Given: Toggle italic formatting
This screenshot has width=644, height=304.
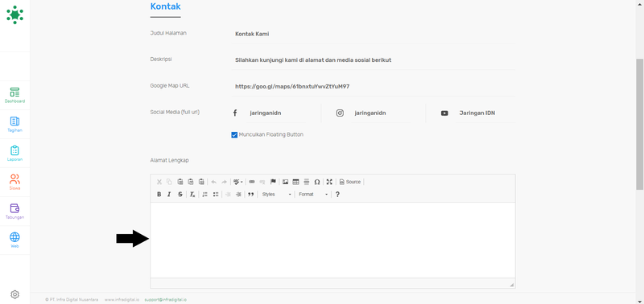Looking at the screenshot, I should [169, 195].
